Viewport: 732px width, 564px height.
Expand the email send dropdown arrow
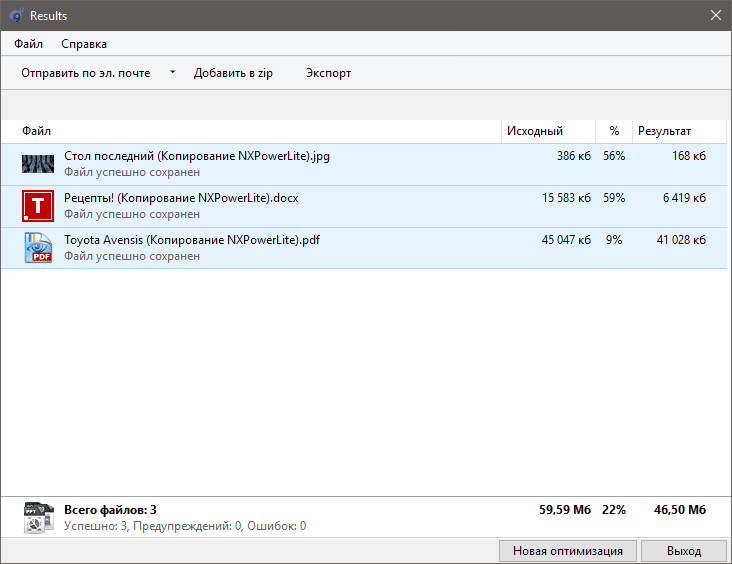[172, 73]
